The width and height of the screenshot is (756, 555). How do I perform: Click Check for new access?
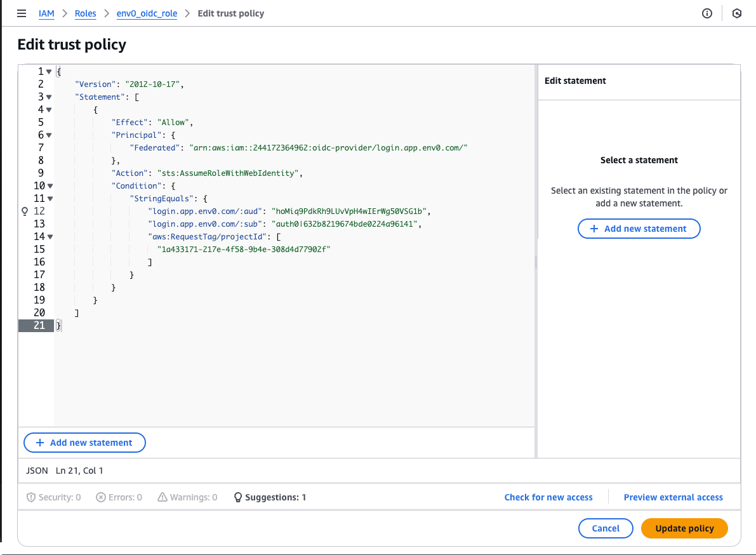(548, 497)
